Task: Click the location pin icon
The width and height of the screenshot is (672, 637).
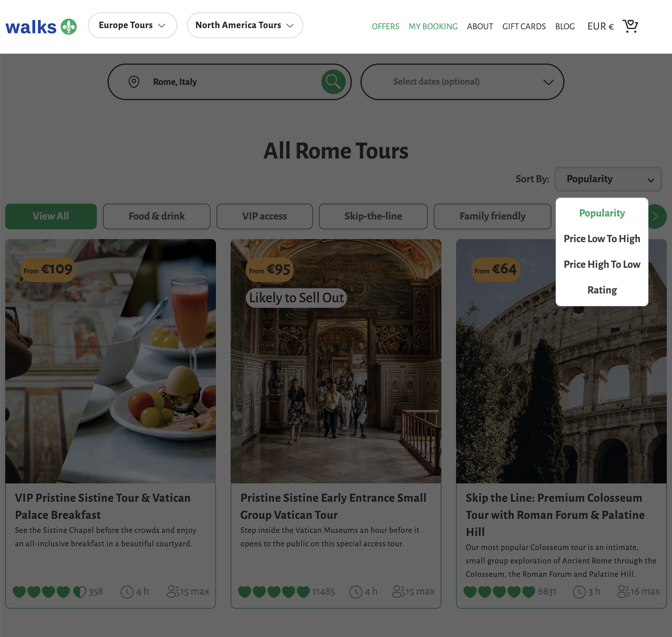Action: [134, 82]
